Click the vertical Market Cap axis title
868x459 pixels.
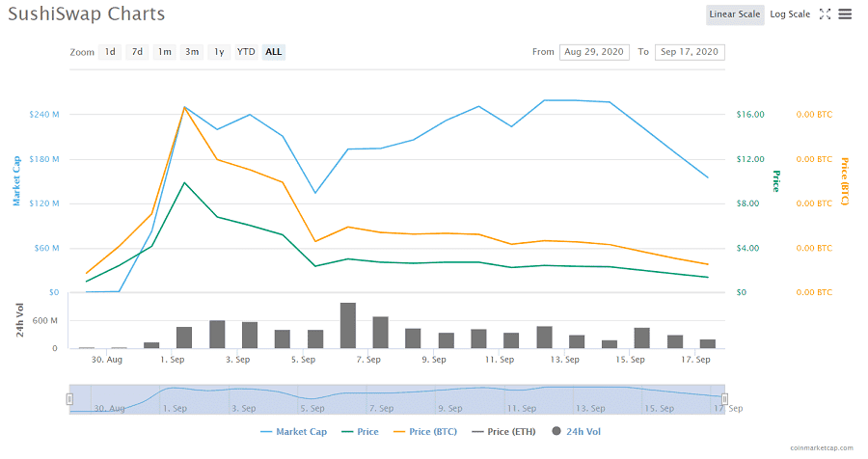click(16, 181)
